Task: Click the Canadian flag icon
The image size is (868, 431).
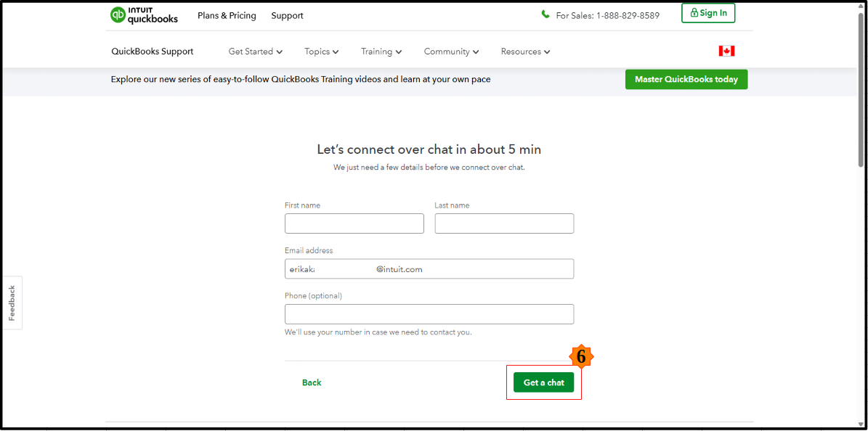Action: (726, 51)
